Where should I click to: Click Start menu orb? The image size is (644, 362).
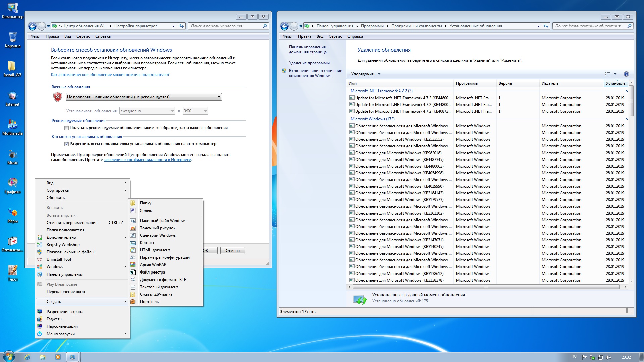tap(9, 357)
